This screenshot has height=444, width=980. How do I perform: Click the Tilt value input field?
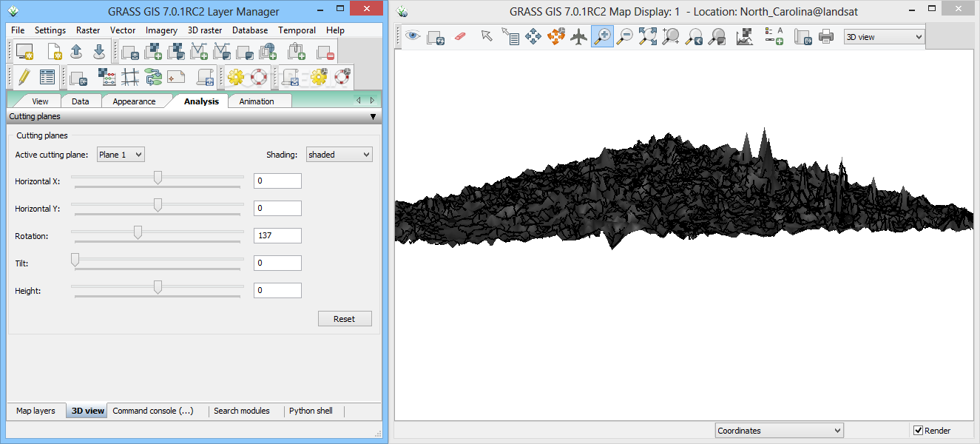point(277,263)
